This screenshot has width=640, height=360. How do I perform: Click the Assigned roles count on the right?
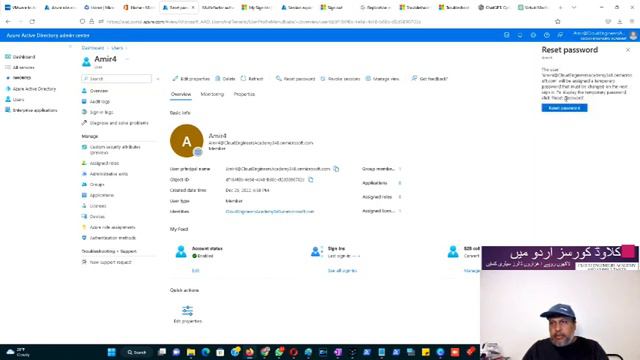(400, 197)
